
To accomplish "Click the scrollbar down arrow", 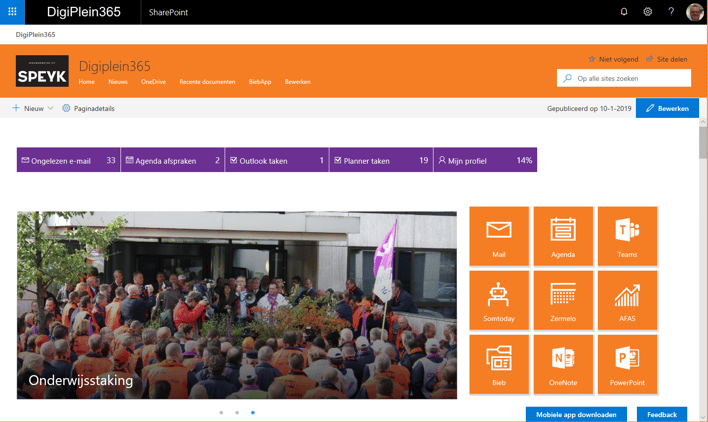I will click(703, 417).
